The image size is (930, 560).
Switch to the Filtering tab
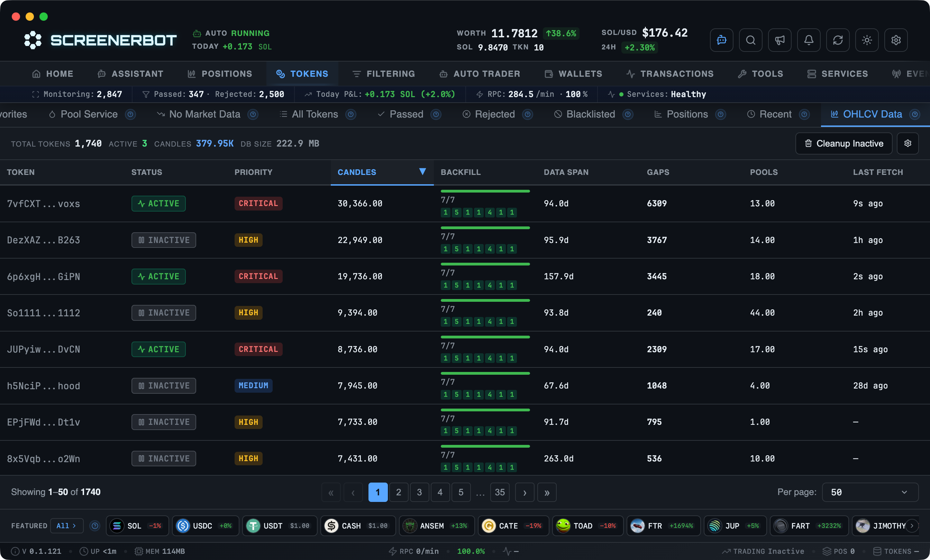(x=384, y=74)
